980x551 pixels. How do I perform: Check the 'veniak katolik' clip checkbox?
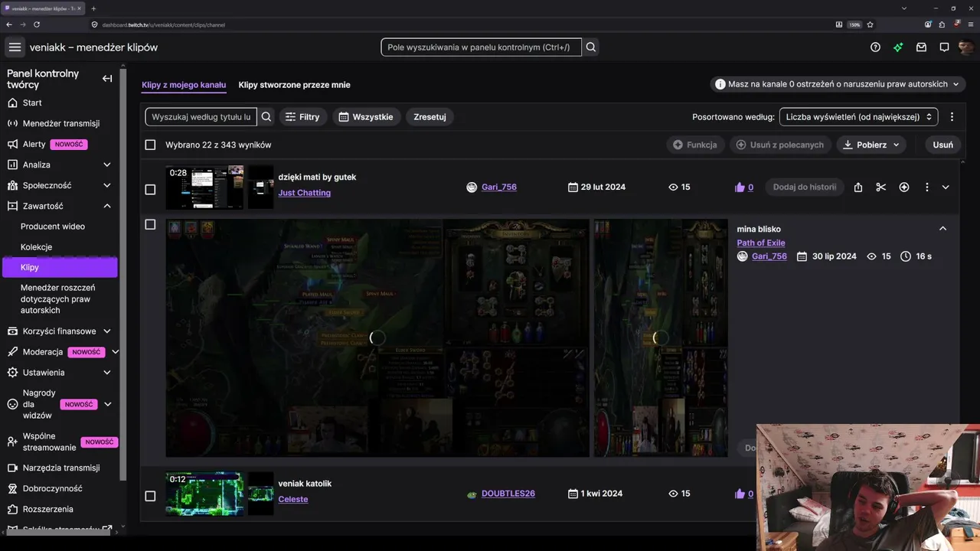point(150,496)
